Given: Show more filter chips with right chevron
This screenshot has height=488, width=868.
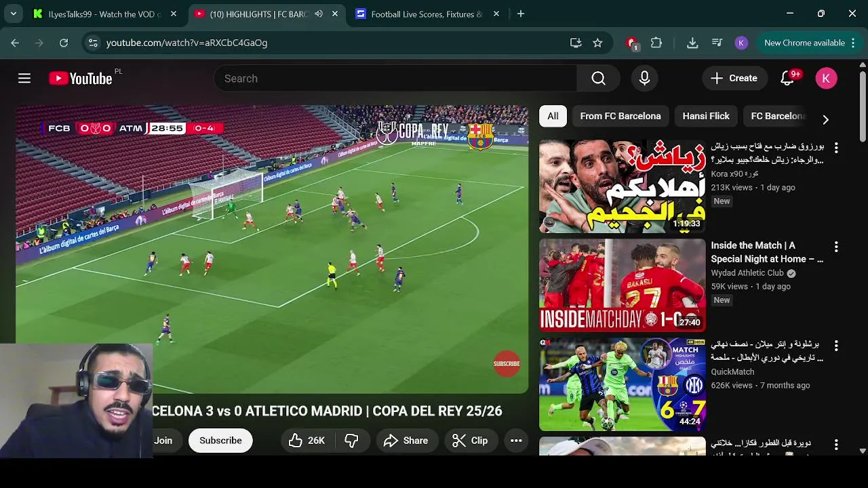Looking at the screenshot, I should pos(825,119).
